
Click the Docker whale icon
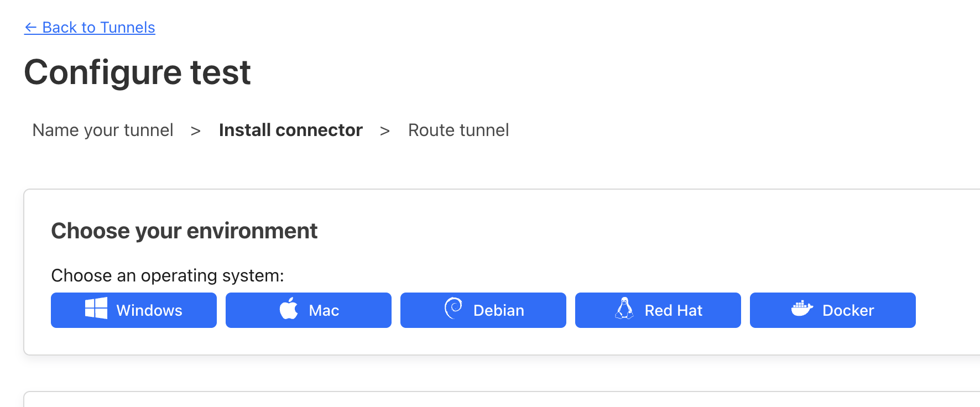pos(802,308)
